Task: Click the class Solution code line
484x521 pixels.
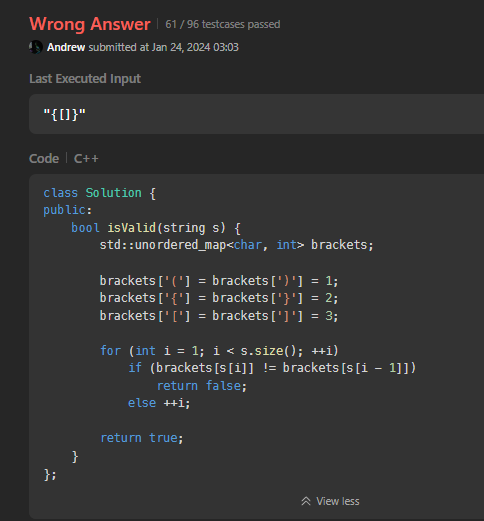Action: (x=99, y=193)
